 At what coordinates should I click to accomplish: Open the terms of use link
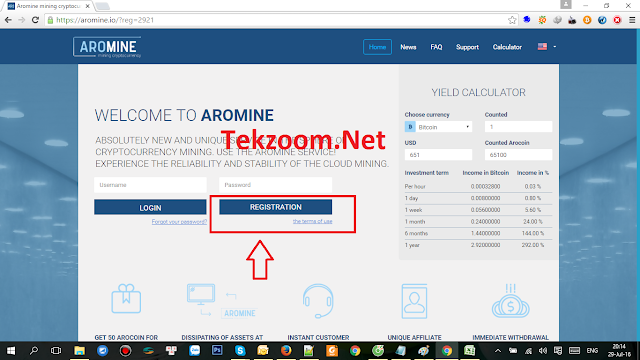point(312,221)
